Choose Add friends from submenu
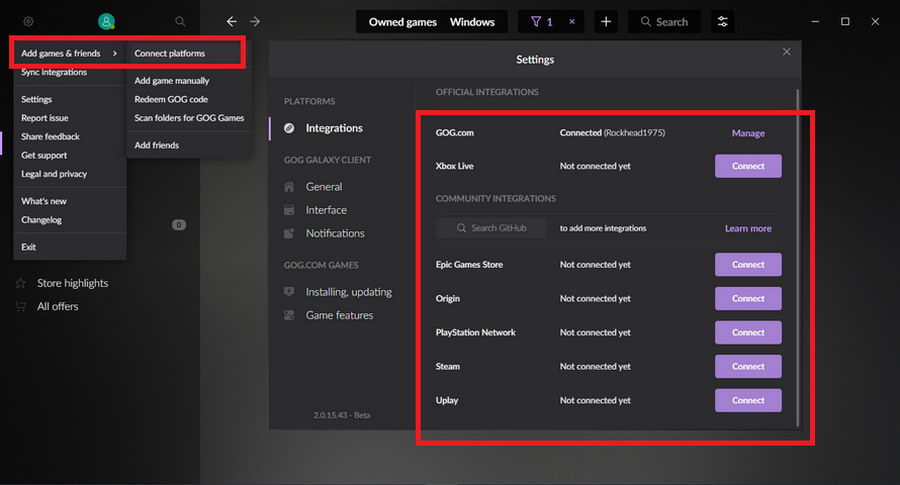 156,145
